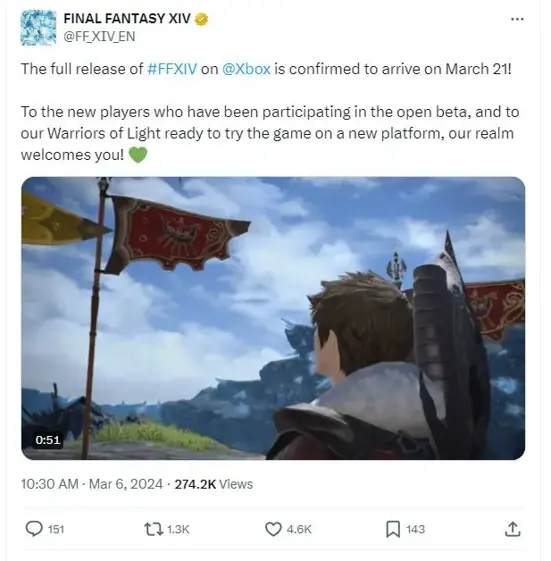Open the FINAL FANTASY XIV account name

[x=127, y=18]
